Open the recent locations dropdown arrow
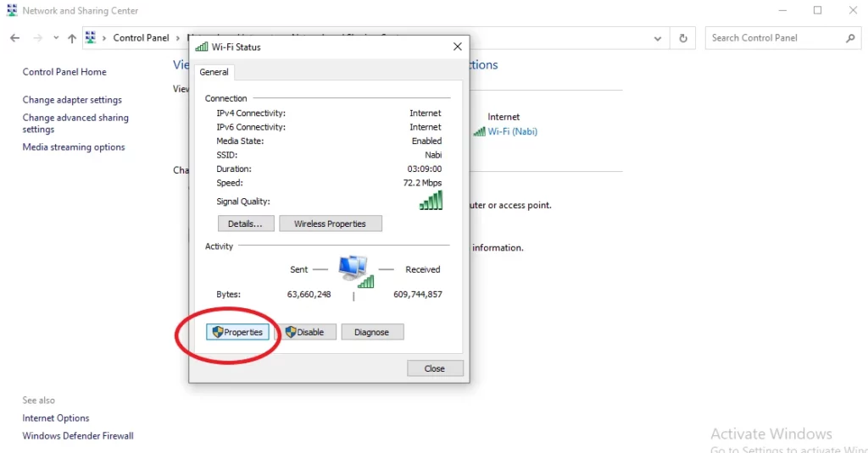 (56, 38)
